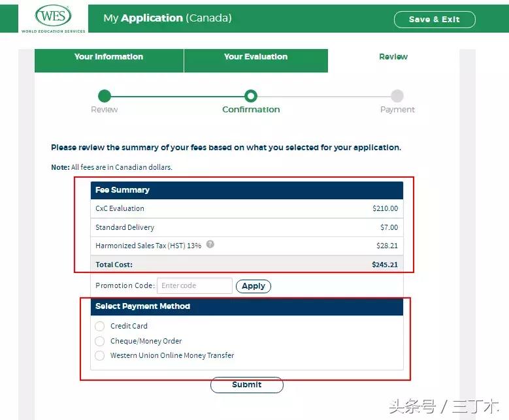Image resolution: width=509 pixels, height=420 pixels.
Task: Click the Canadian dollars note text
Action: [112, 167]
